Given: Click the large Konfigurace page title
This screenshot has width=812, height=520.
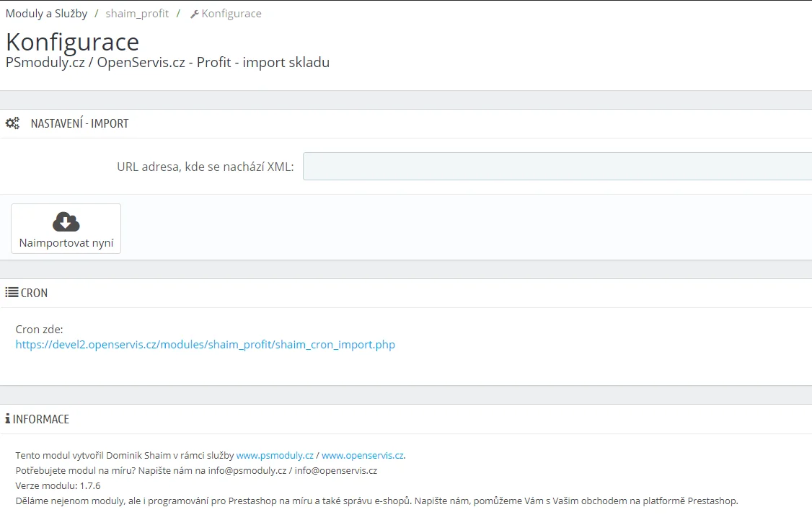Looking at the screenshot, I should [x=72, y=41].
